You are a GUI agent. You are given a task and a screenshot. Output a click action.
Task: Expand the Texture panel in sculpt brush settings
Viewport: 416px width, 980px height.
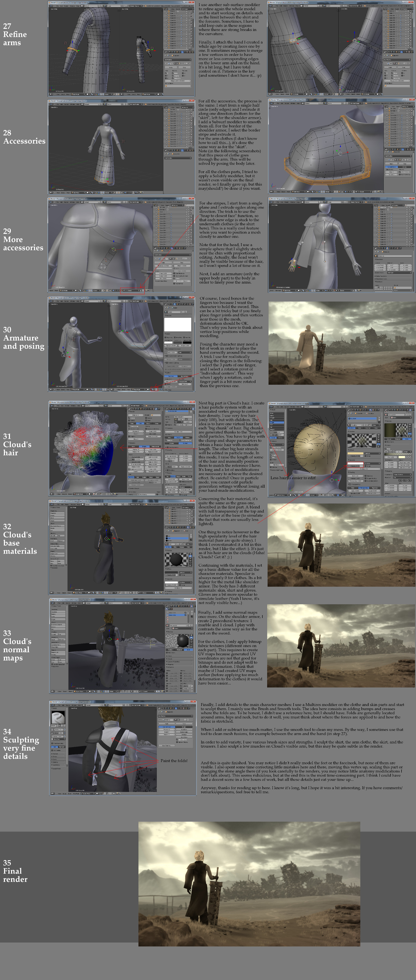55,754
